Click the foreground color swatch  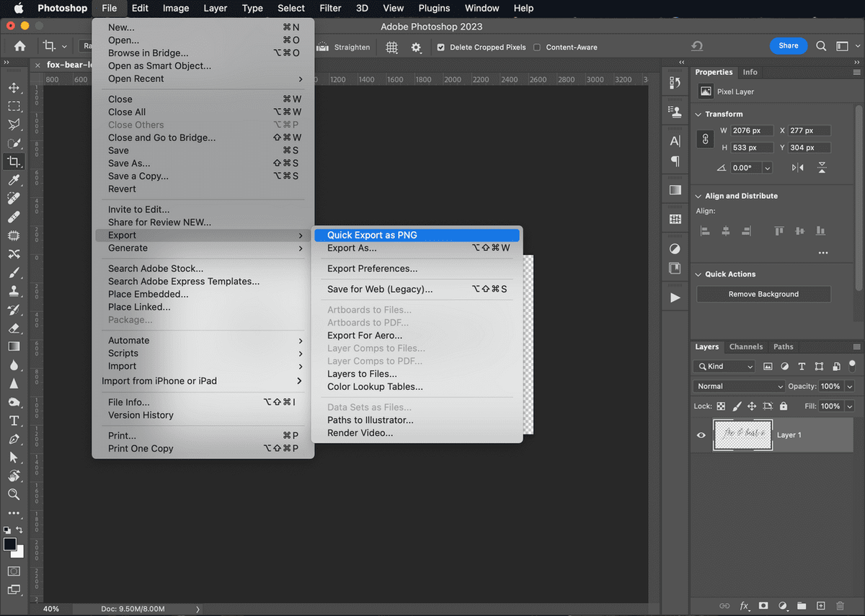[10, 544]
